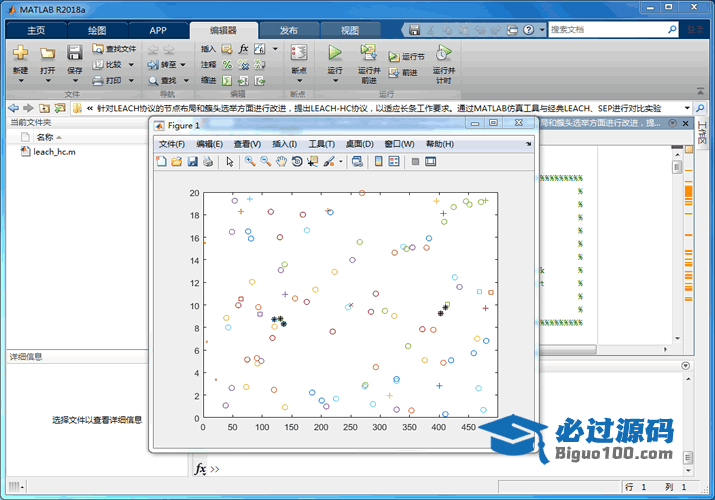
Task: Click the Print (打印) button in ribbon
Action: point(107,81)
